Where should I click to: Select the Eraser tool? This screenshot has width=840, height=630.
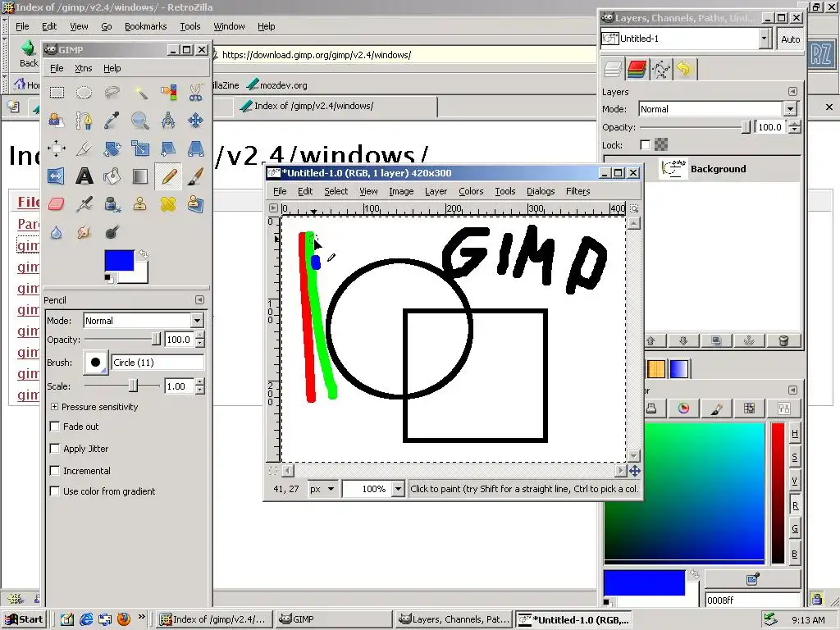coord(57,204)
